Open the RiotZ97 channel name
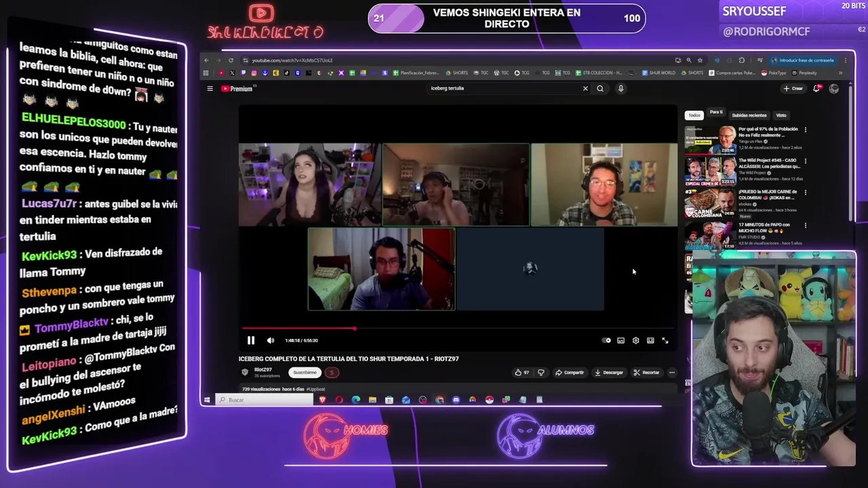Viewport: 868px width, 488px height. tap(263, 369)
